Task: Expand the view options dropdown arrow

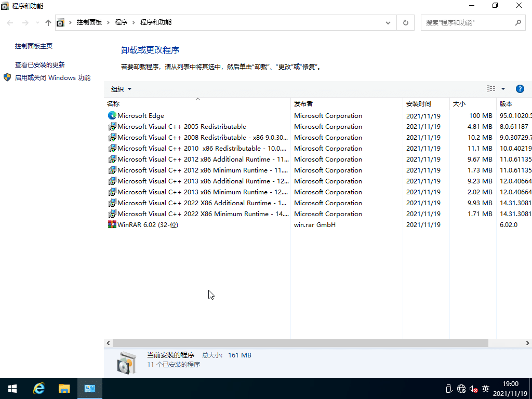Action: [503, 89]
